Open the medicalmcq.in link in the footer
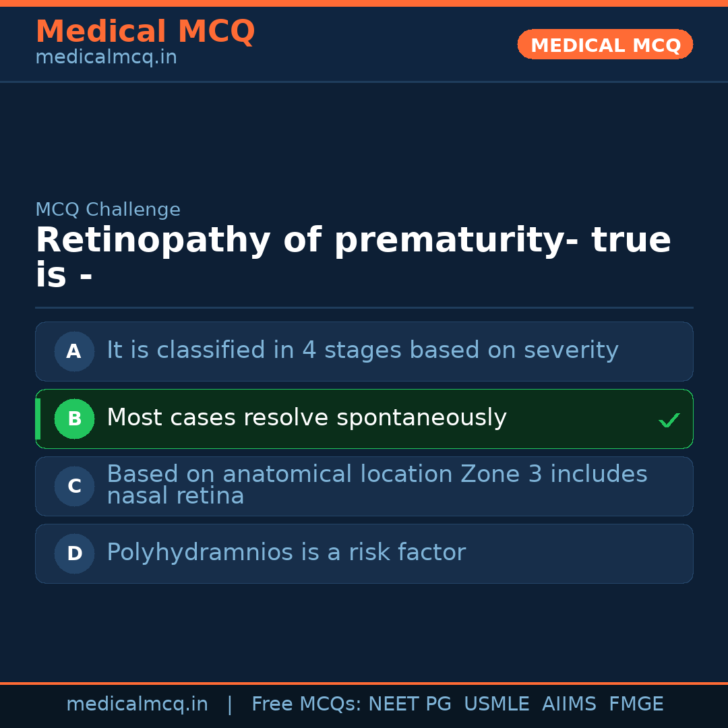The image size is (728, 728). pos(137,704)
